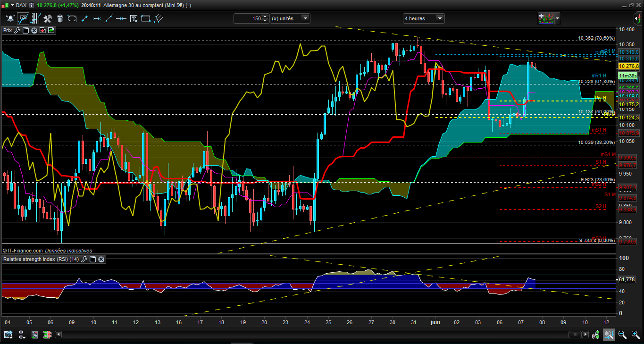Toggle the indicator chart line tool

23,18
